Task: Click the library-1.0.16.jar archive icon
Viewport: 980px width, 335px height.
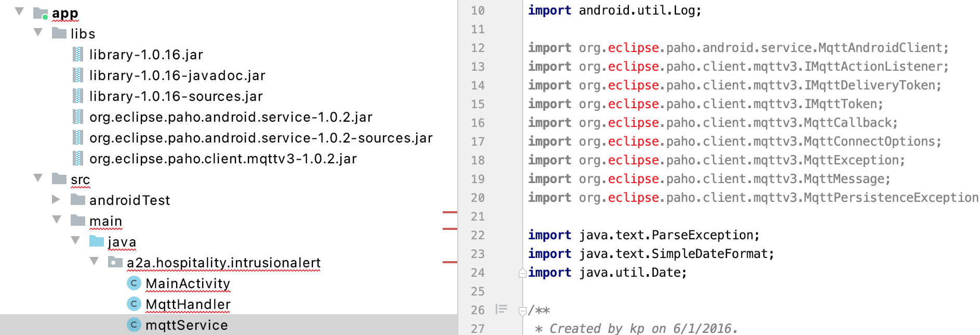Action: [78, 54]
